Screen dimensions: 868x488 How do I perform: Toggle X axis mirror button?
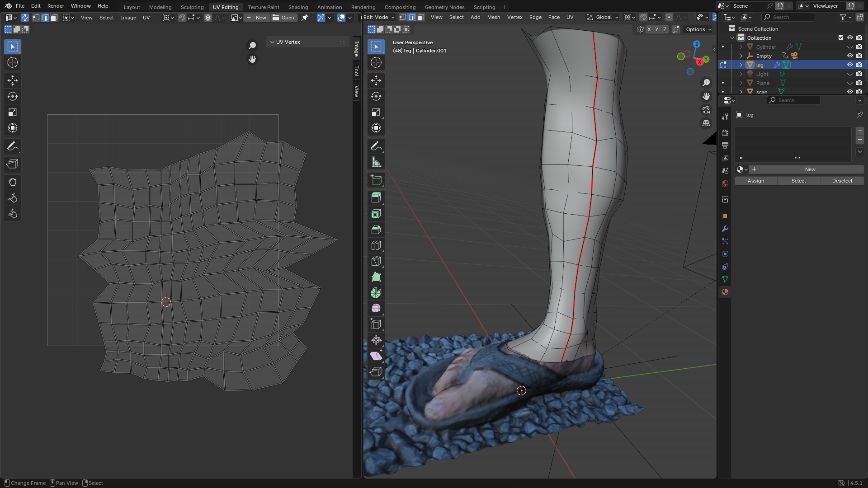click(649, 29)
